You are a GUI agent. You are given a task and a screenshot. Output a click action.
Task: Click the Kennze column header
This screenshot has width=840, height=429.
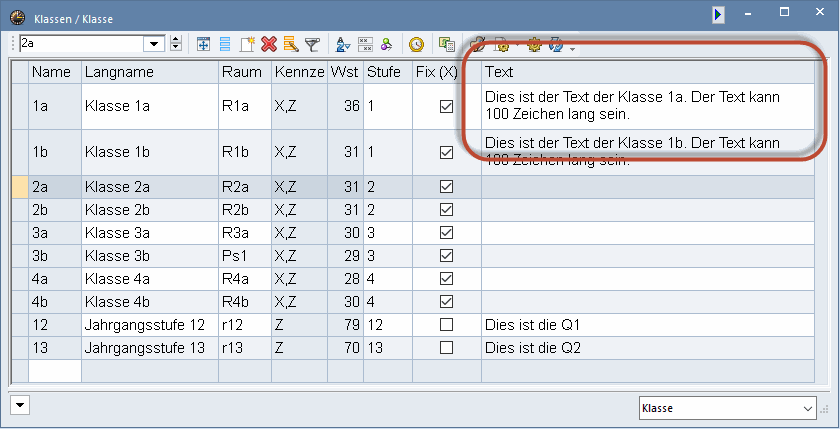299,72
